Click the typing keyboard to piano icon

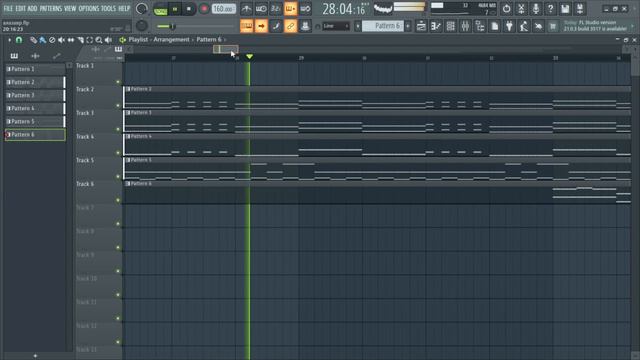tap(247, 26)
